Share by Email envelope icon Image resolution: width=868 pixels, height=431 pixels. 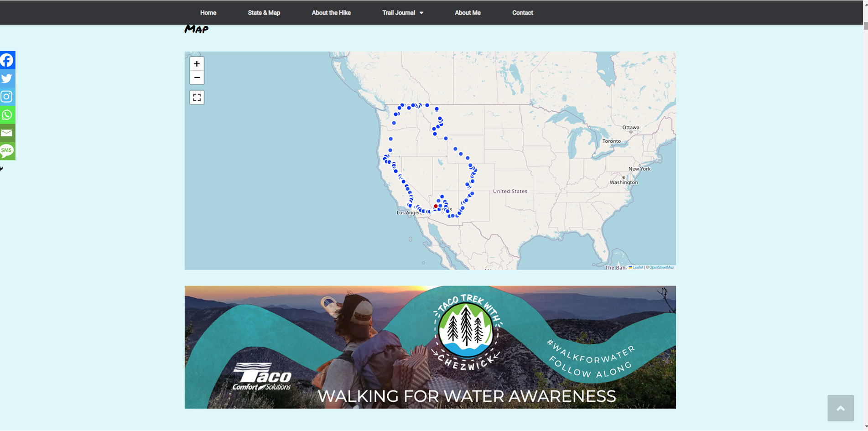7,133
